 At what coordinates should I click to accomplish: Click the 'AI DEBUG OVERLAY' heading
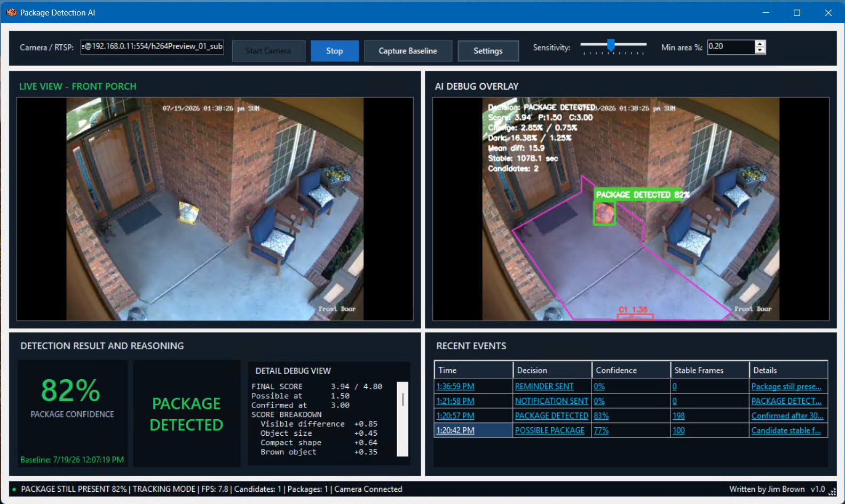(x=477, y=86)
